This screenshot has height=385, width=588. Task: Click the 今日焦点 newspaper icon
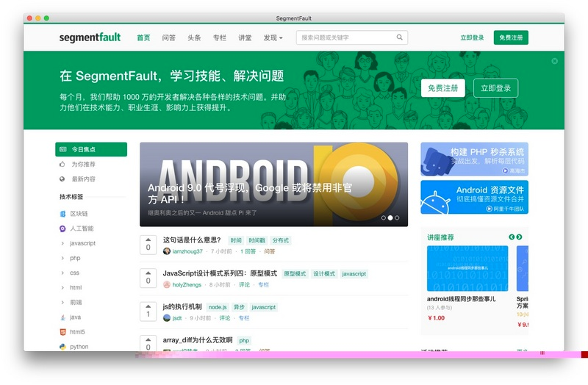[63, 149]
